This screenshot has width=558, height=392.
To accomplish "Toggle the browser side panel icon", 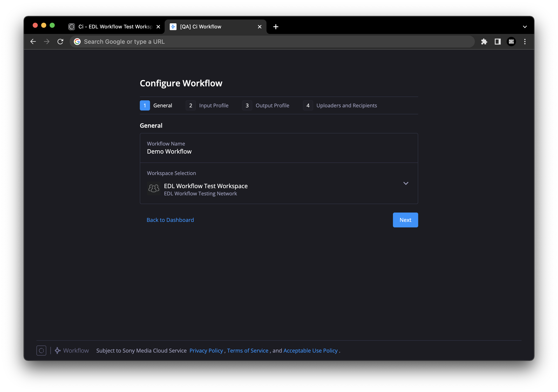I will click(x=498, y=42).
